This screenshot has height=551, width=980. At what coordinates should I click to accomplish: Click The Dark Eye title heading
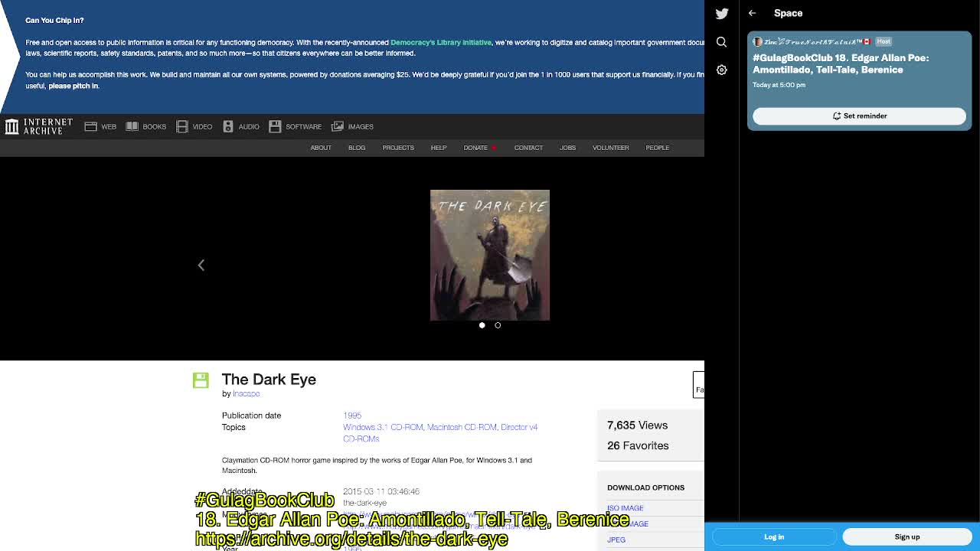269,380
